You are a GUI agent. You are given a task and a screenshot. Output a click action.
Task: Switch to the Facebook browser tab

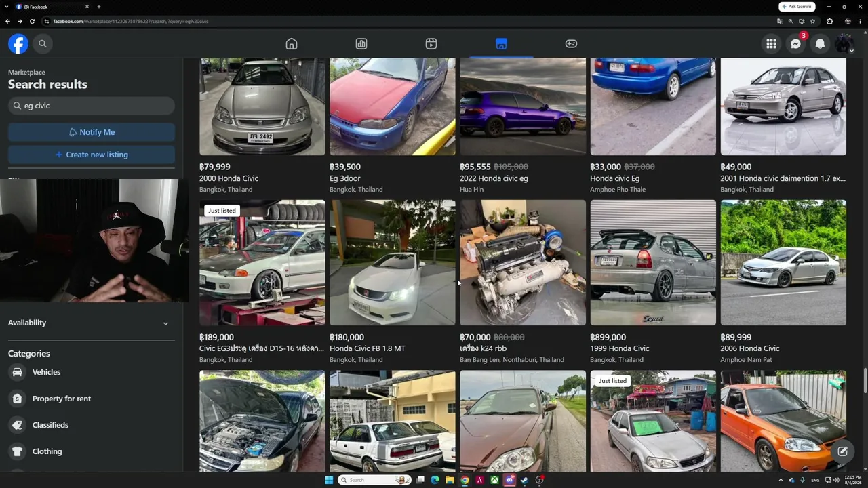coord(53,7)
